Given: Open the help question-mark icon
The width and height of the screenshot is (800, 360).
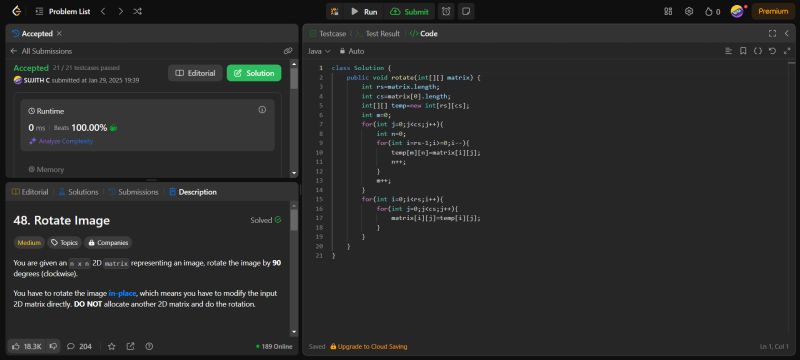Looking at the screenshot, I should 149,346.
